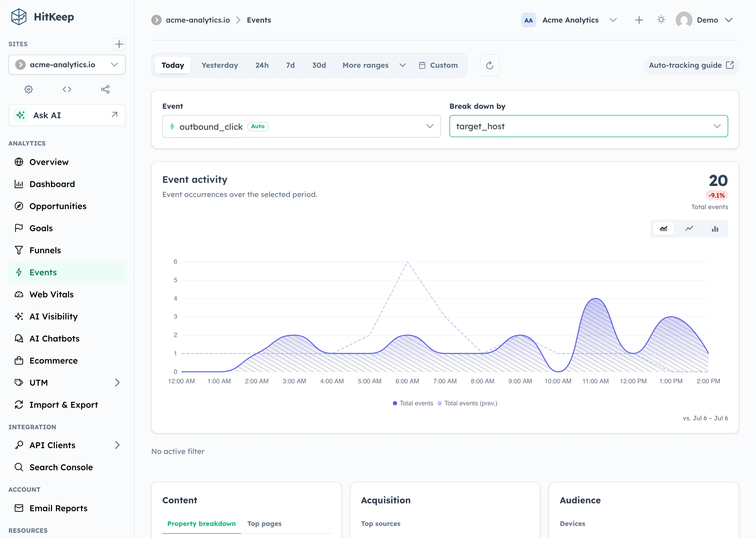Click the Email Reports envelope icon

pos(19,508)
